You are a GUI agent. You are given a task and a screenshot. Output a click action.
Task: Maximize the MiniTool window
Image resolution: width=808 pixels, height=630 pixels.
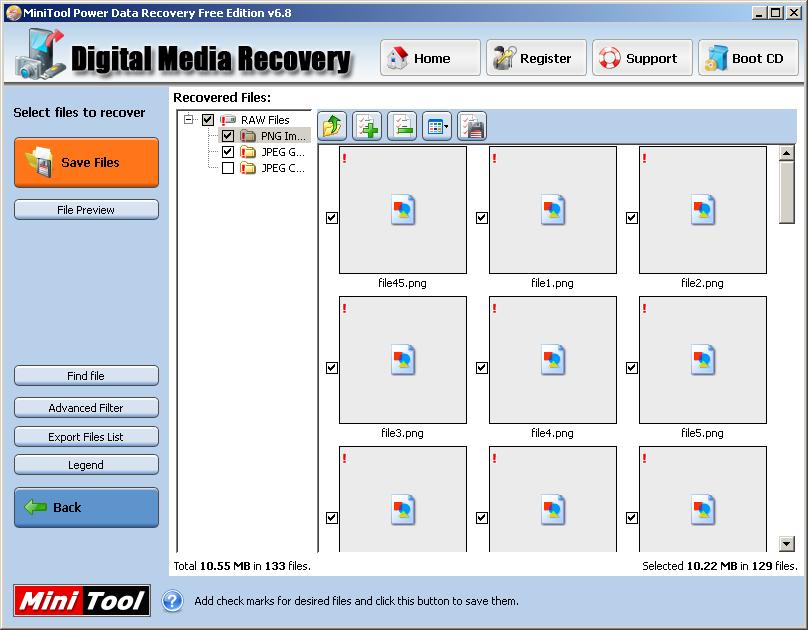click(x=776, y=13)
